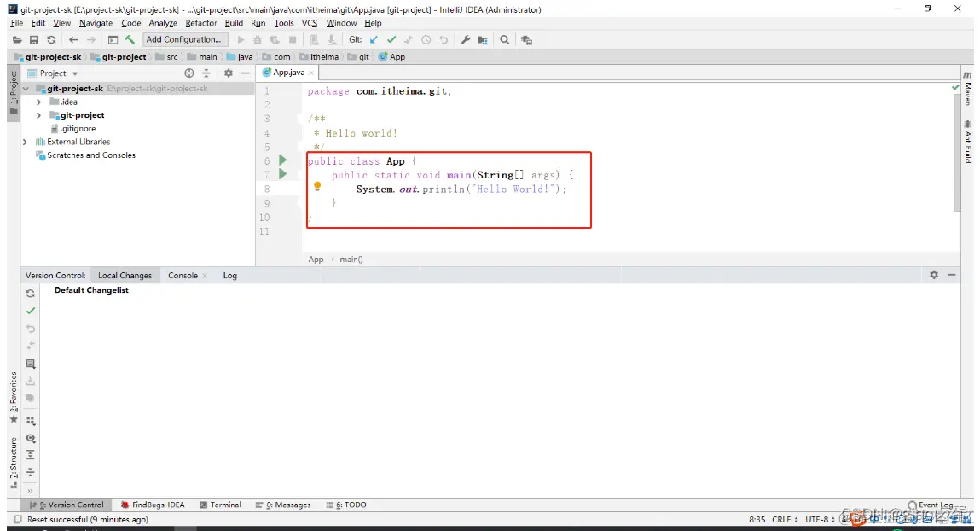Close the App.java editor tab

click(311, 73)
